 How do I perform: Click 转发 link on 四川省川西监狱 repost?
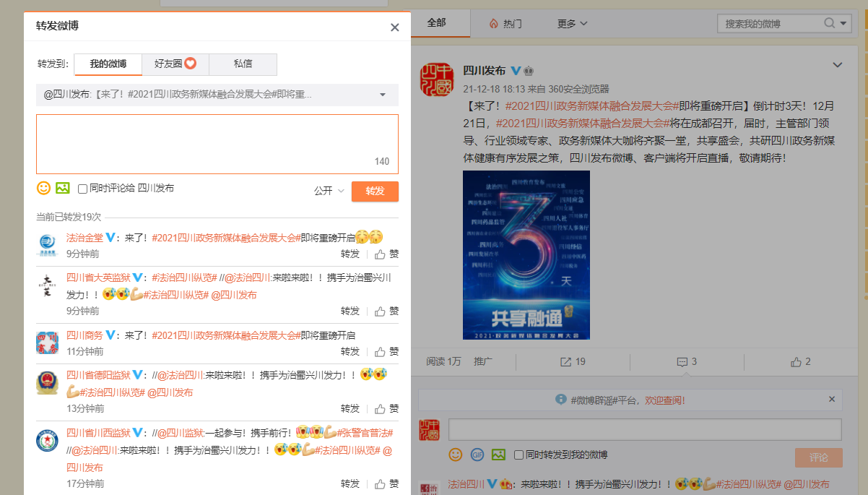[350, 483]
